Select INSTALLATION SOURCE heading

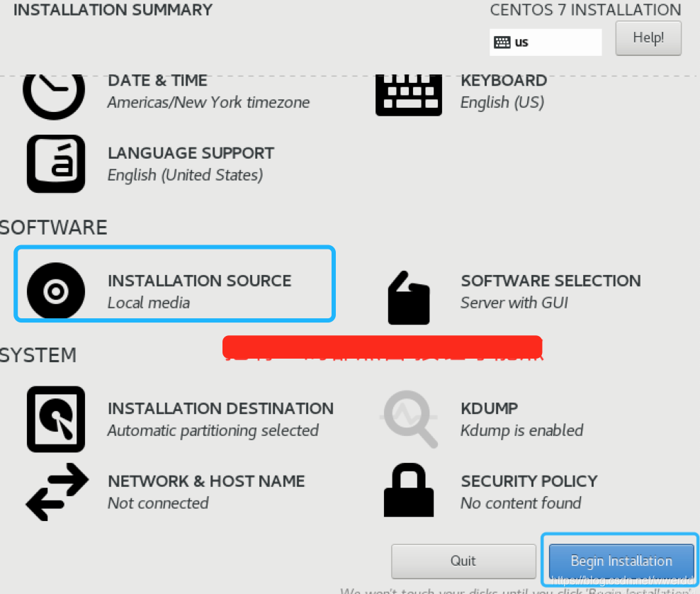[200, 281]
